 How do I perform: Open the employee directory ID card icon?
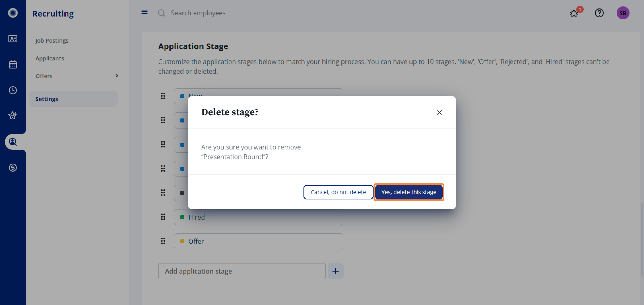point(13,38)
